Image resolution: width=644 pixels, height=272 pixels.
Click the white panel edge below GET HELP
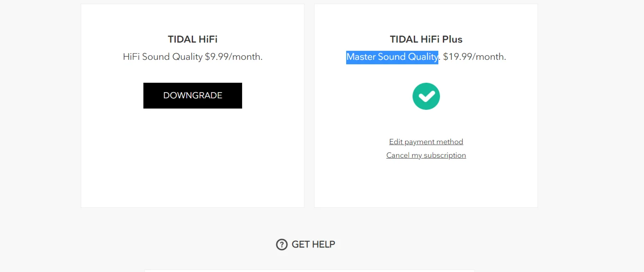tap(309, 271)
